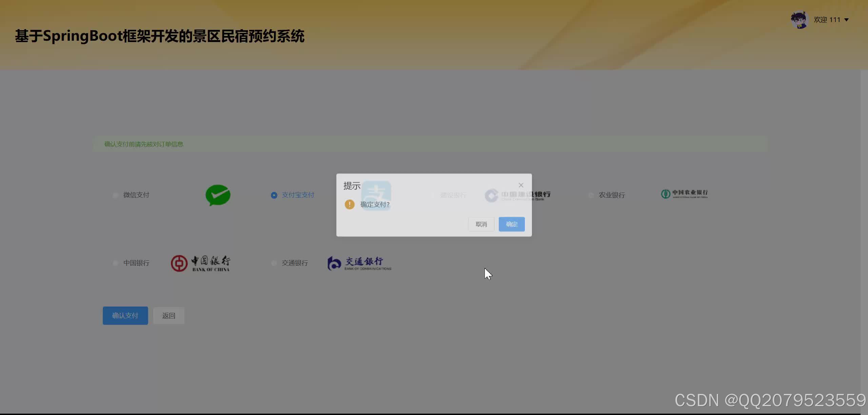
Task: Click the 提示 dialog title
Action: coord(352,186)
